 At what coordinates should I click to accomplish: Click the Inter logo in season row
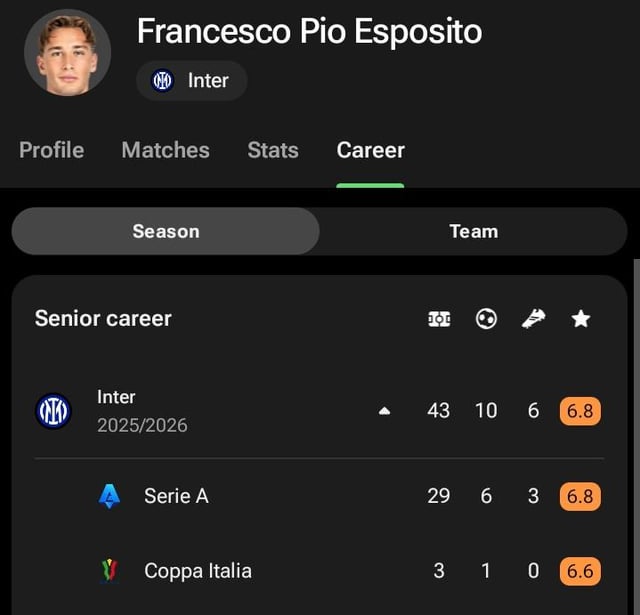(x=53, y=411)
